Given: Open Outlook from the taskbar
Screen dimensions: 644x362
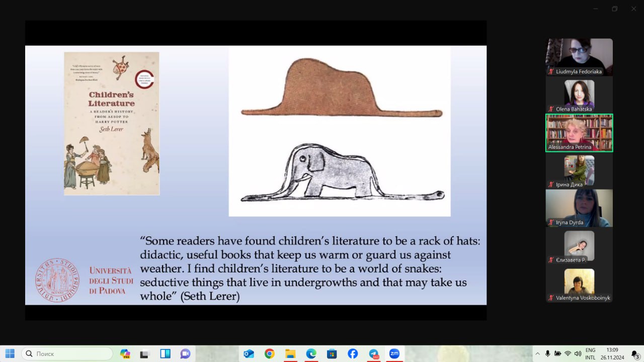Looking at the screenshot, I should point(249,353).
